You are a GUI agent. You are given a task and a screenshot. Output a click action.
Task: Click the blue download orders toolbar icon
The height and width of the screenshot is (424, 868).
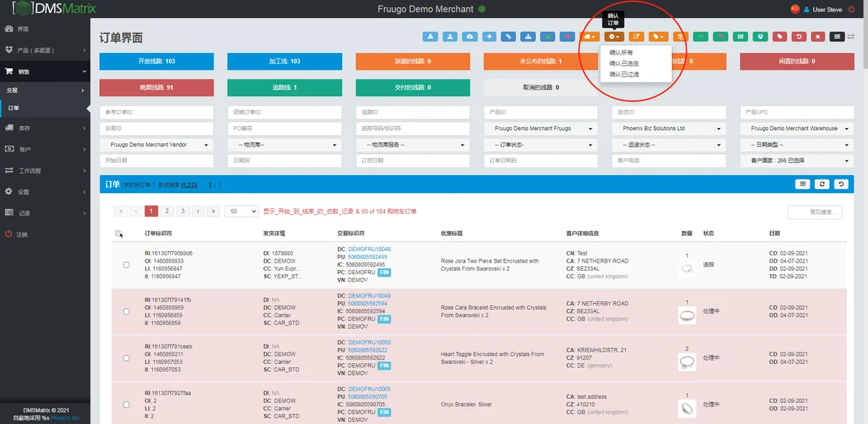click(x=431, y=36)
